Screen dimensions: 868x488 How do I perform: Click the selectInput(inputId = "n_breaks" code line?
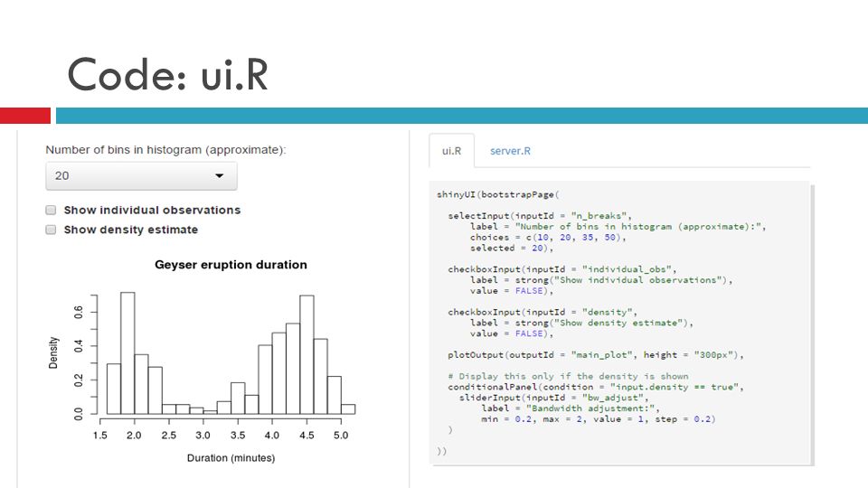click(x=540, y=216)
